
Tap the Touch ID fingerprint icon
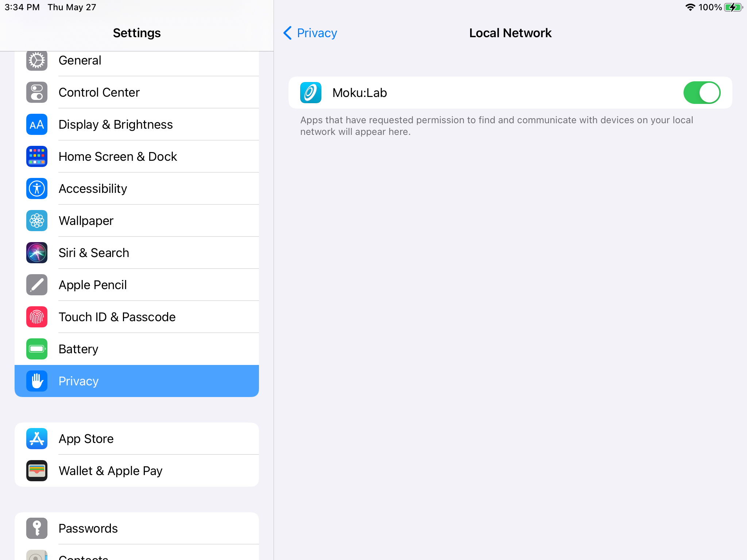[x=37, y=317]
